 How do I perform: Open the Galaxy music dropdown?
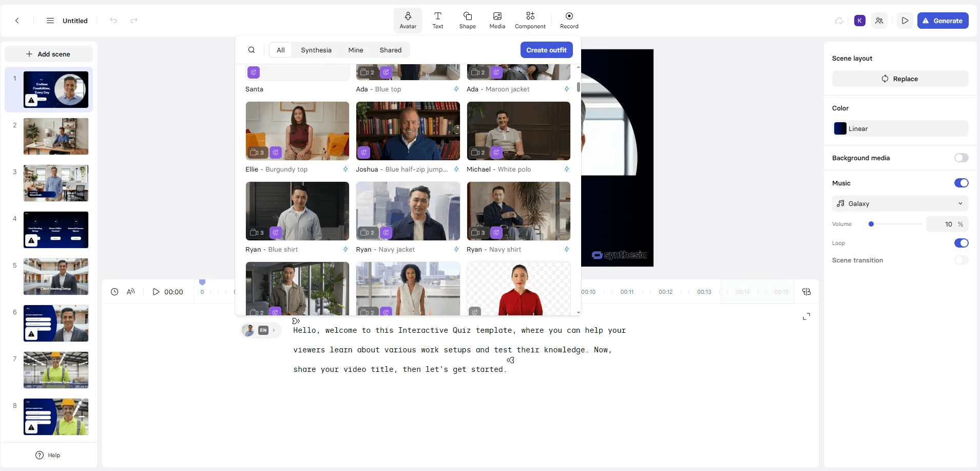pyautogui.click(x=900, y=203)
